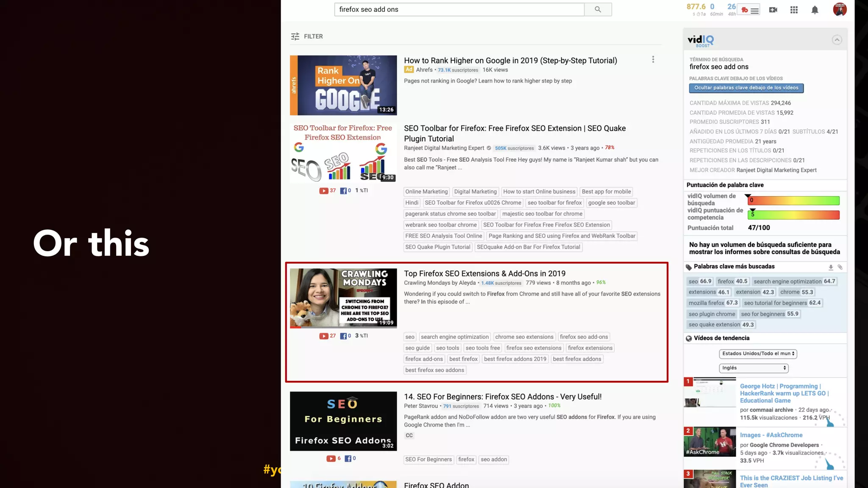Click verified badge next to Ranjeet Digital Marketing Expert

click(x=489, y=148)
